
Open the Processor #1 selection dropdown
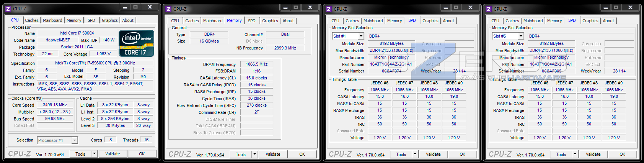pyautogui.click(x=75, y=140)
